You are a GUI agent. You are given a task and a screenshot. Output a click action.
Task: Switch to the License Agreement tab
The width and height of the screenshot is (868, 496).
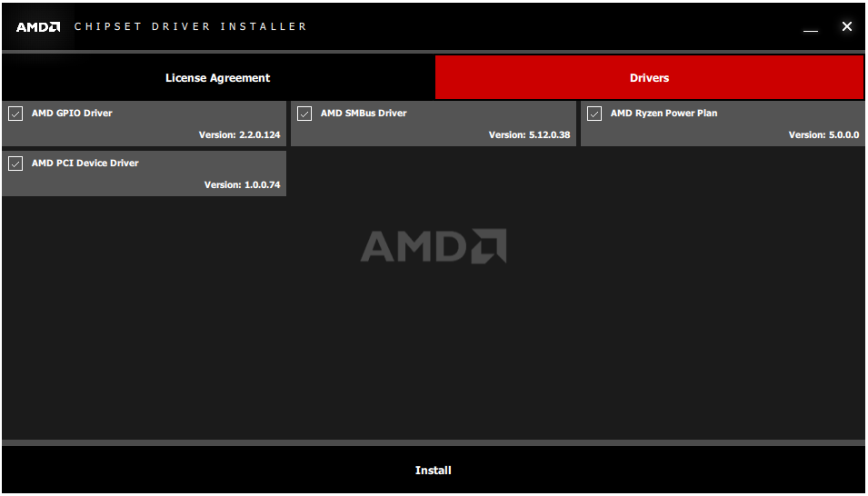[x=217, y=78]
